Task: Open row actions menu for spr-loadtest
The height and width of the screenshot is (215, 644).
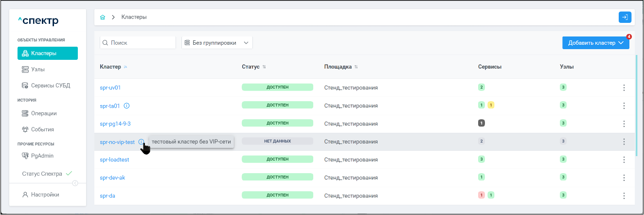Action: (x=624, y=160)
